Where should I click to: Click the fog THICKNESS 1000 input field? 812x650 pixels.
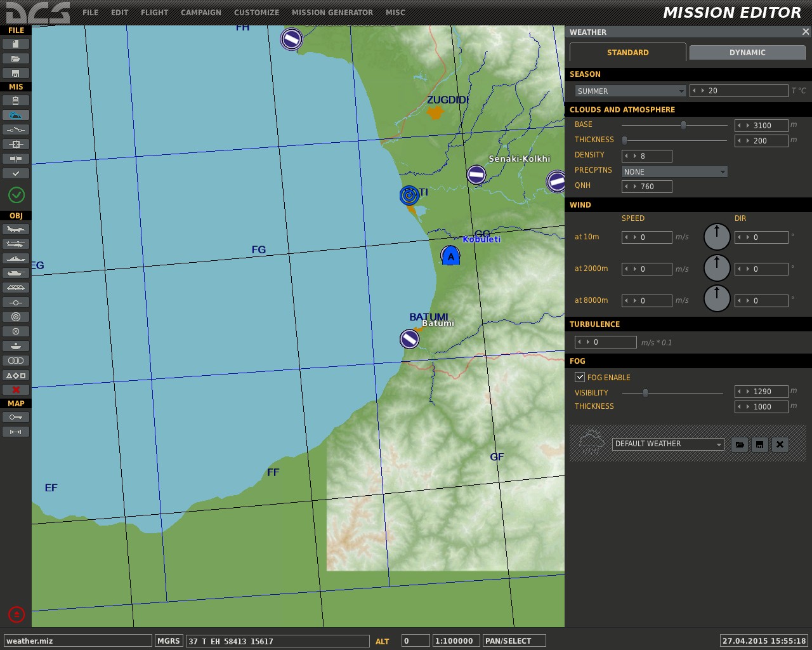tap(761, 407)
